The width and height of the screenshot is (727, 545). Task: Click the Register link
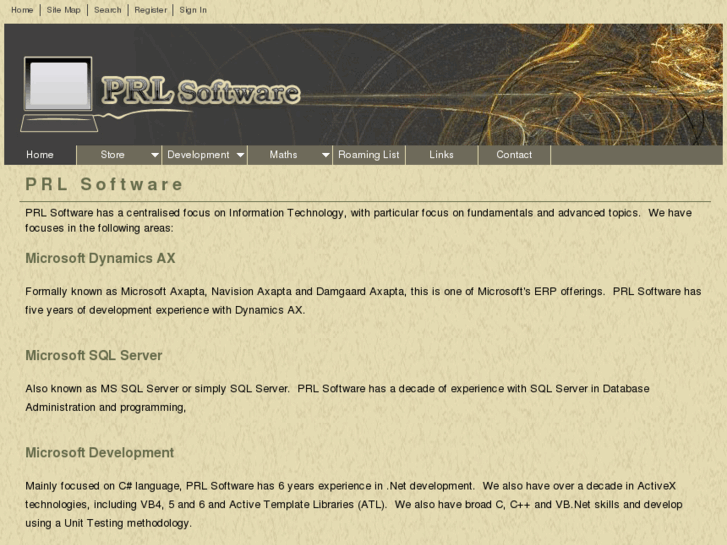point(151,10)
